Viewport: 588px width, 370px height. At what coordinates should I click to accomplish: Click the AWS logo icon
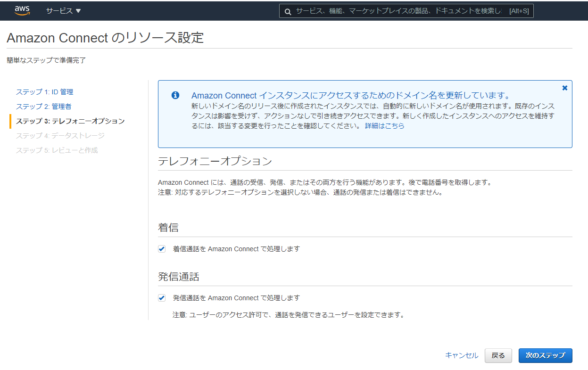click(x=22, y=10)
